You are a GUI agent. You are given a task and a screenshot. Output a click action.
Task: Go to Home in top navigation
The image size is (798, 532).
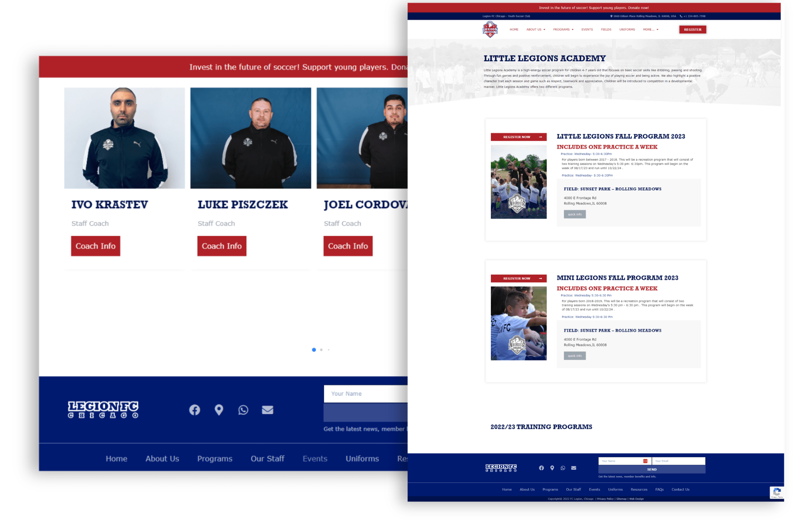514,30
